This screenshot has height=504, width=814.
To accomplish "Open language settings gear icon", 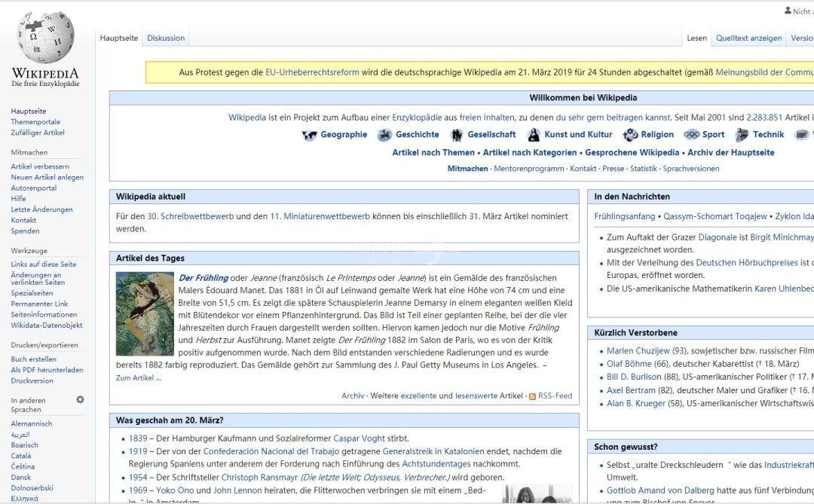I will (x=80, y=399).
